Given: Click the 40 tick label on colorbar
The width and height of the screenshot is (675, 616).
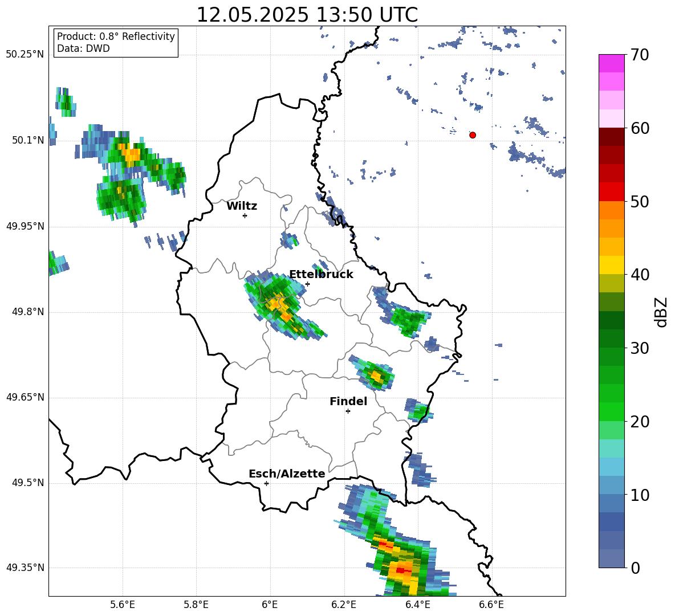Looking at the screenshot, I should coord(640,275).
